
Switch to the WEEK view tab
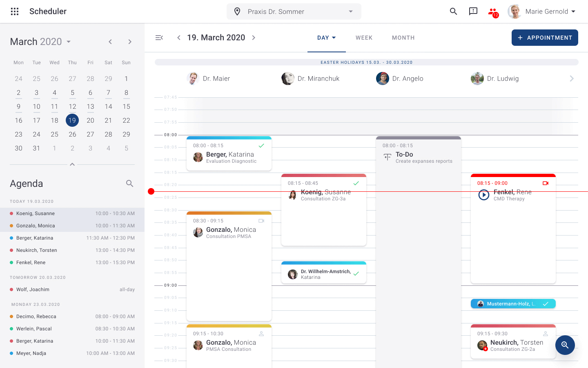(x=364, y=38)
